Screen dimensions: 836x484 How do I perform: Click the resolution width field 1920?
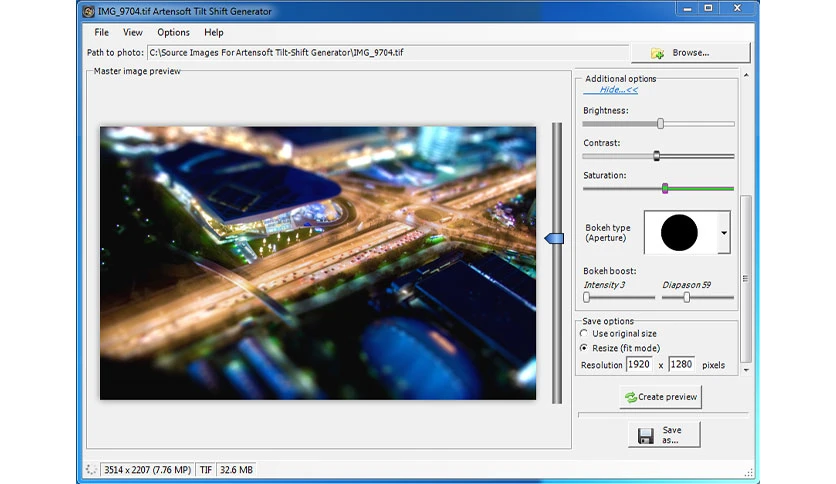pyautogui.click(x=639, y=364)
